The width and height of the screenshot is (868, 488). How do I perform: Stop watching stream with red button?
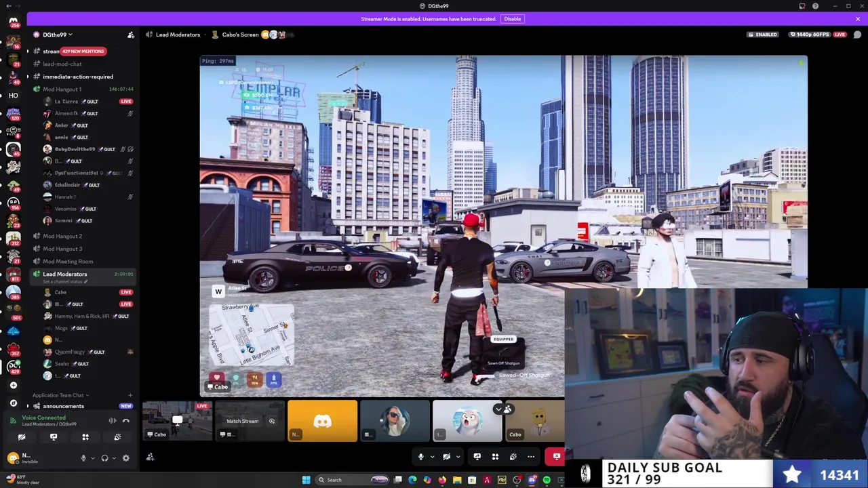[556, 457]
